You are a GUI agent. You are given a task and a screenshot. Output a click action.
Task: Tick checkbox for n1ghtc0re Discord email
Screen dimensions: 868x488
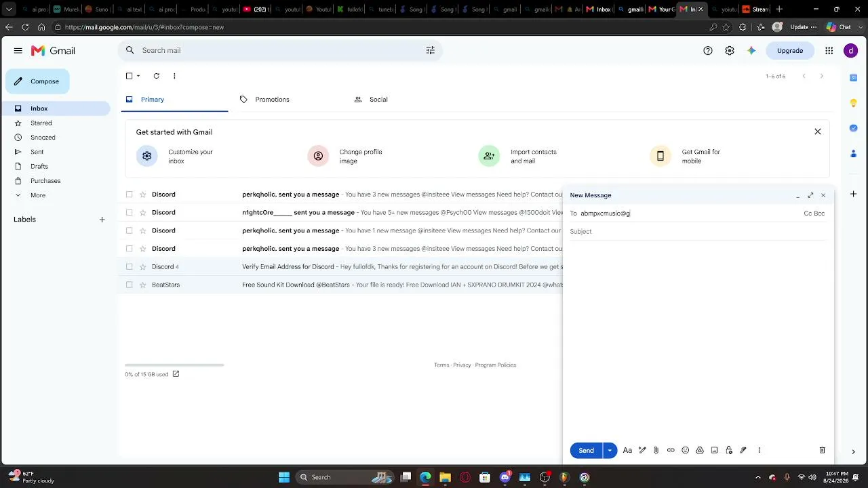[x=130, y=213]
